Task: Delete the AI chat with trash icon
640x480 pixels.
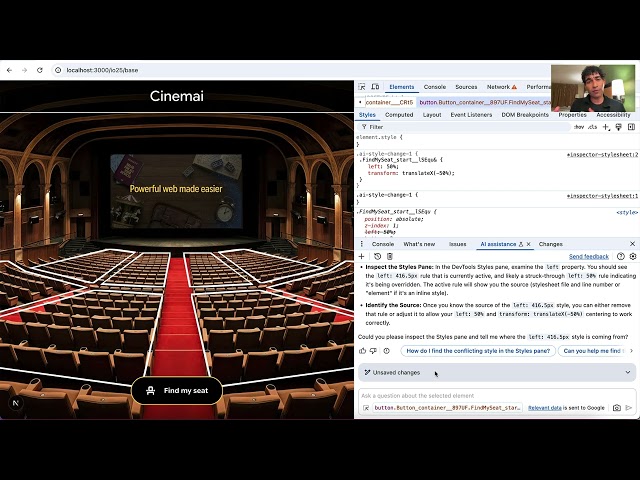Action: [390, 256]
